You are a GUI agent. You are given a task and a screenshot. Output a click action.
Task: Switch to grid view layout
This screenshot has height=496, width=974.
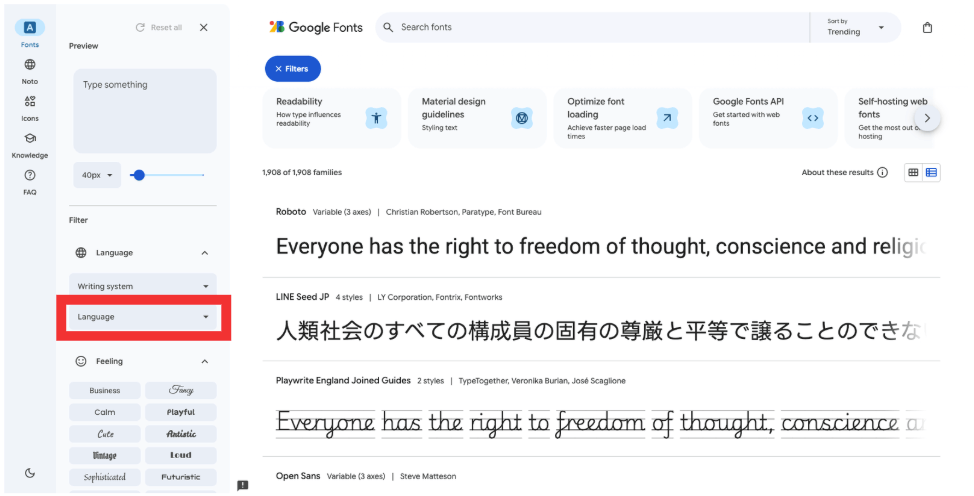point(913,172)
